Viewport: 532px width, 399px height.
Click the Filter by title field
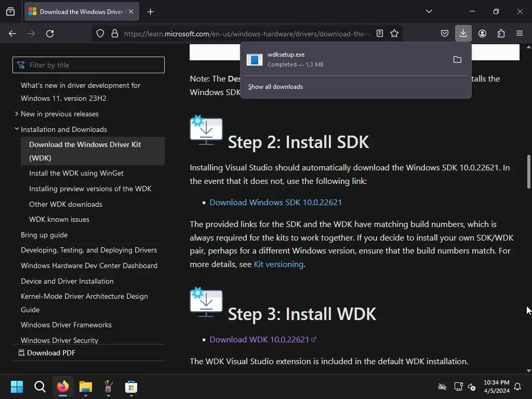click(88, 65)
